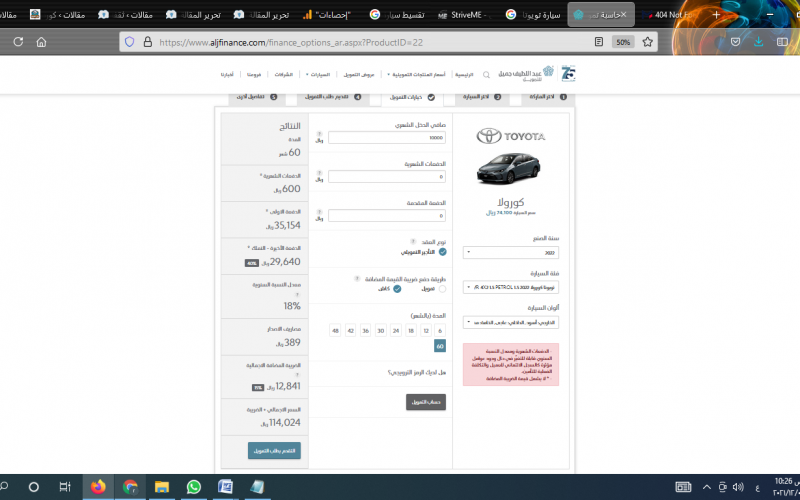
Task: Focus the net monthly income field
Action: pos(387,138)
